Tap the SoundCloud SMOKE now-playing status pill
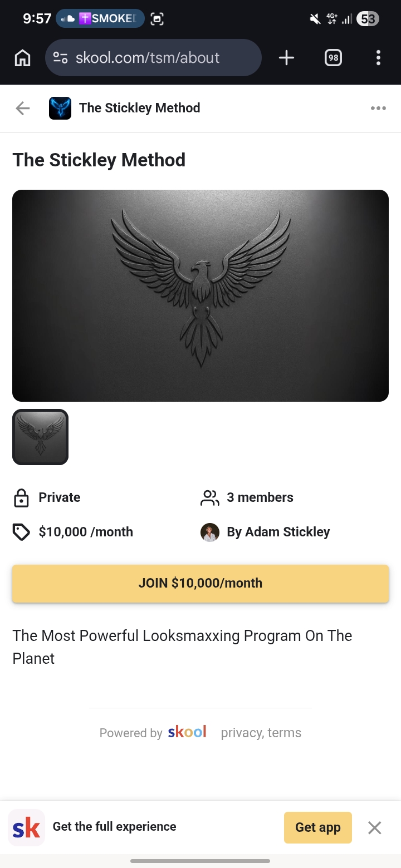This screenshot has height=868, width=401. [100, 19]
